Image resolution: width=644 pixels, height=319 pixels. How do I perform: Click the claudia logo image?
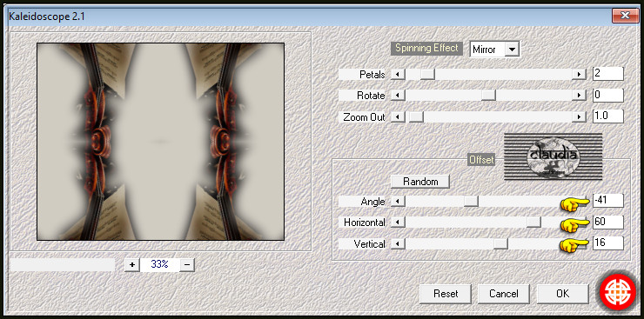point(553,156)
